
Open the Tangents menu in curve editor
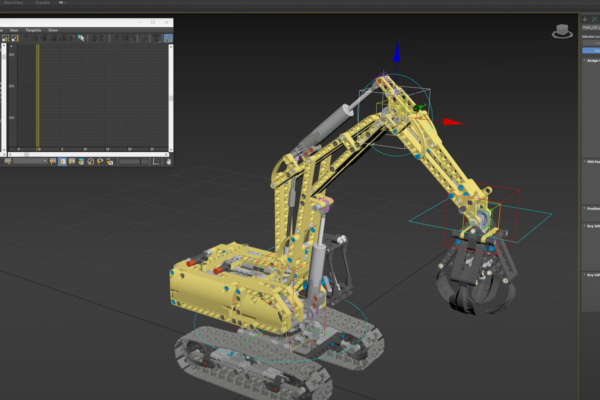tap(33, 30)
